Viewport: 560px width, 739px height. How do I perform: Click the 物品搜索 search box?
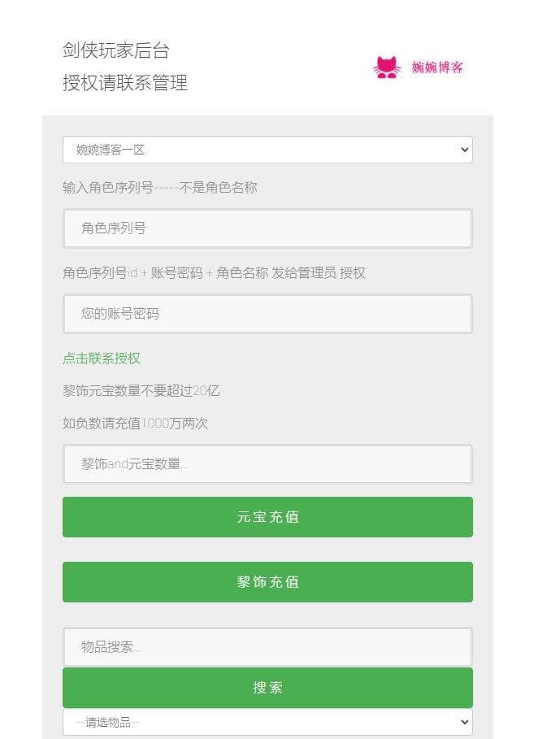(268, 646)
